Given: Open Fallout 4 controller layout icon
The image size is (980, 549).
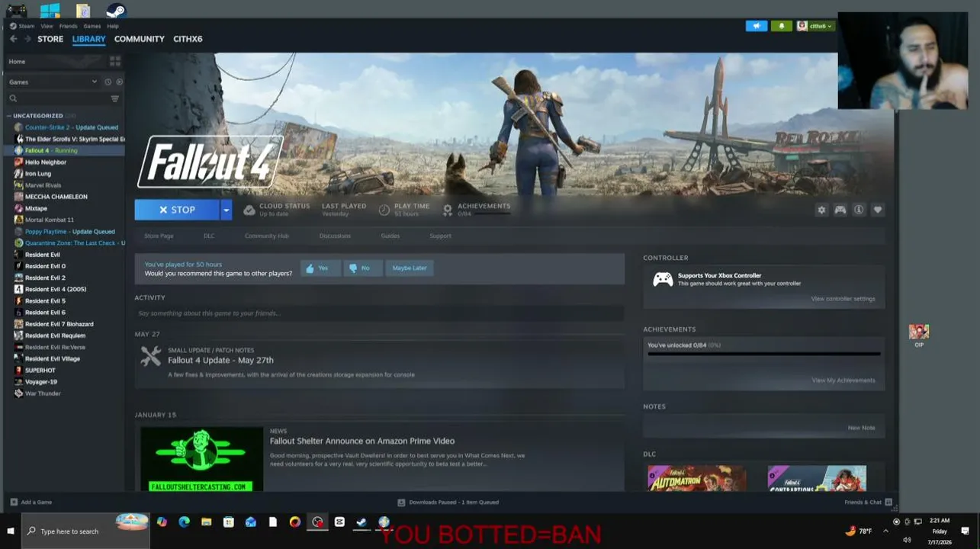Looking at the screenshot, I should 840,210.
